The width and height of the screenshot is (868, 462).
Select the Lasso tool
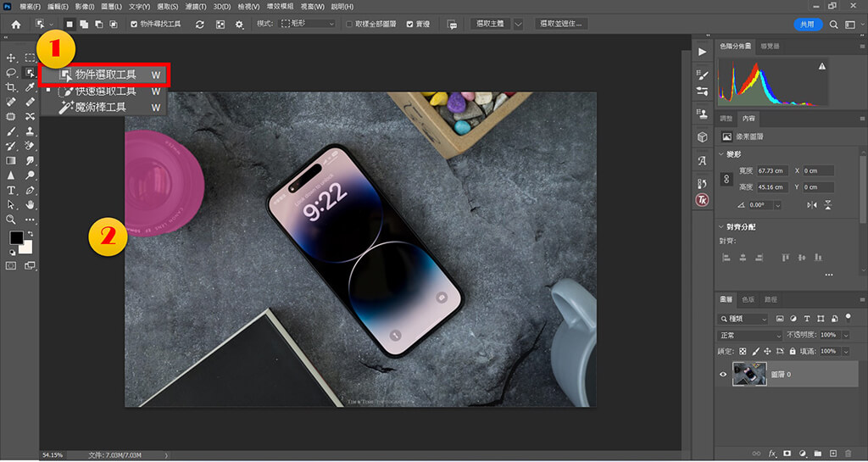(x=10, y=73)
